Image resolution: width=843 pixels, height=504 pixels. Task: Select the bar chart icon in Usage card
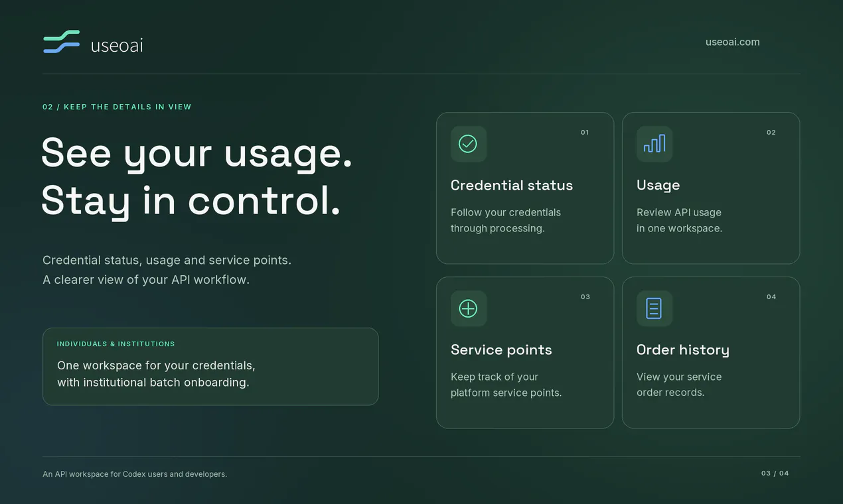click(654, 144)
